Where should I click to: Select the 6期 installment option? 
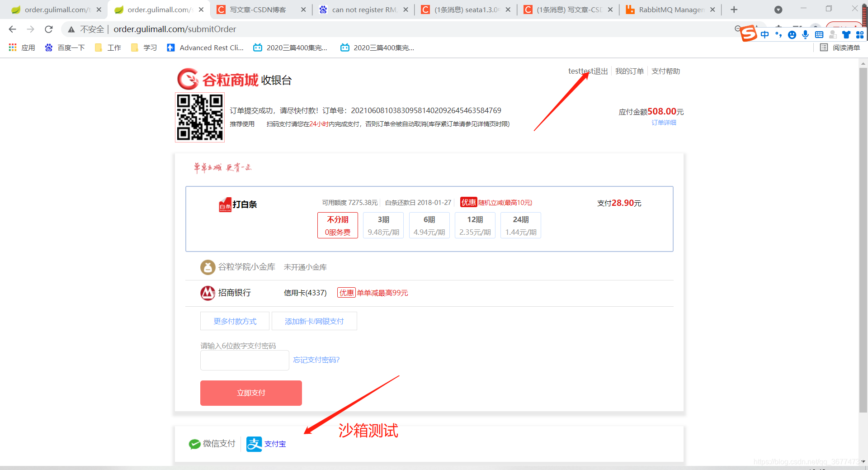tap(429, 225)
